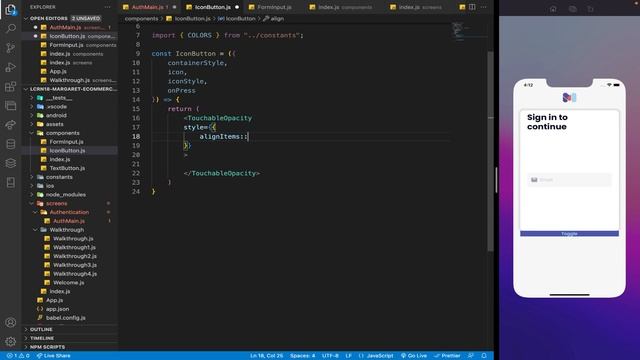Image resolution: width=640 pixels, height=360 pixels.
Task: Switch to IconButton.js editor tab
Action: (212, 7)
